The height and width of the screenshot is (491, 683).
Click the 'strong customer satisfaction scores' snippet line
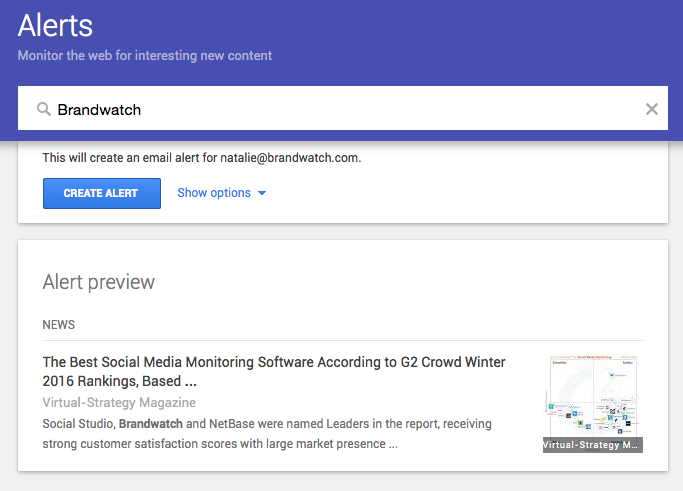220,443
